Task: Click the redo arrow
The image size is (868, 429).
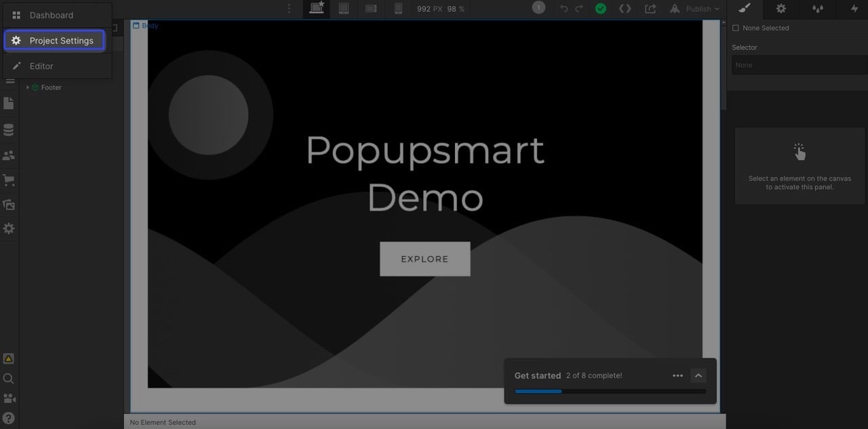Action: (x=579, y=9)
